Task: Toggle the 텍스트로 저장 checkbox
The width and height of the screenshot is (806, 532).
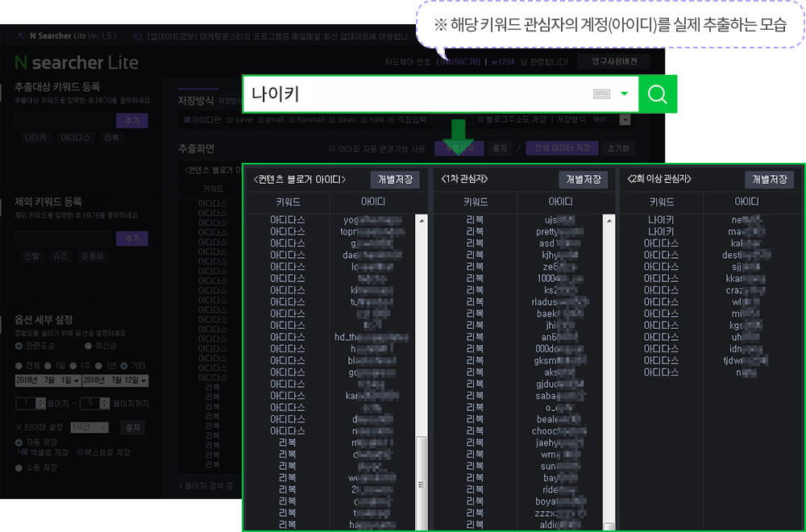Action: click(80, 453)
